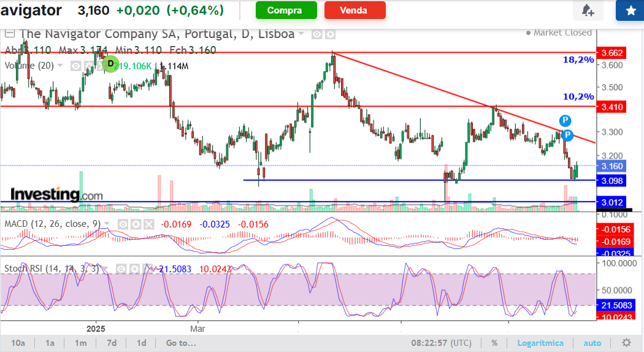Click the Mar date axis label
This screenshot has height=352, width=644.
tap(197, 329)
